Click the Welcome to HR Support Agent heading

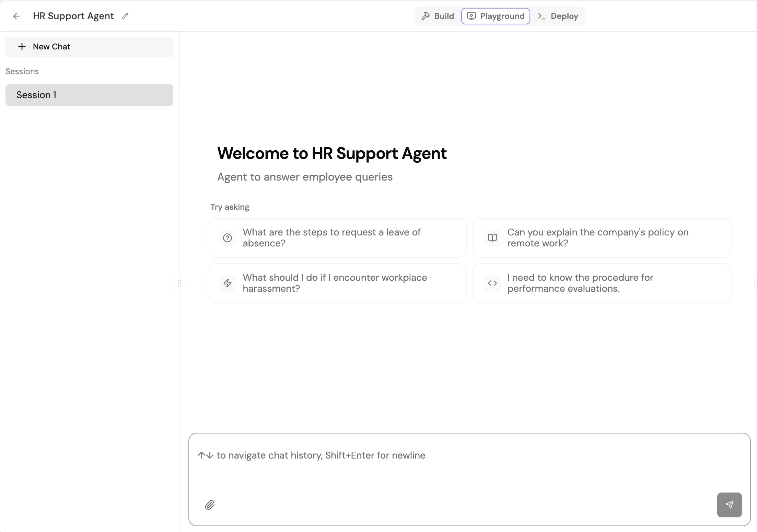[x=332, y=153]
